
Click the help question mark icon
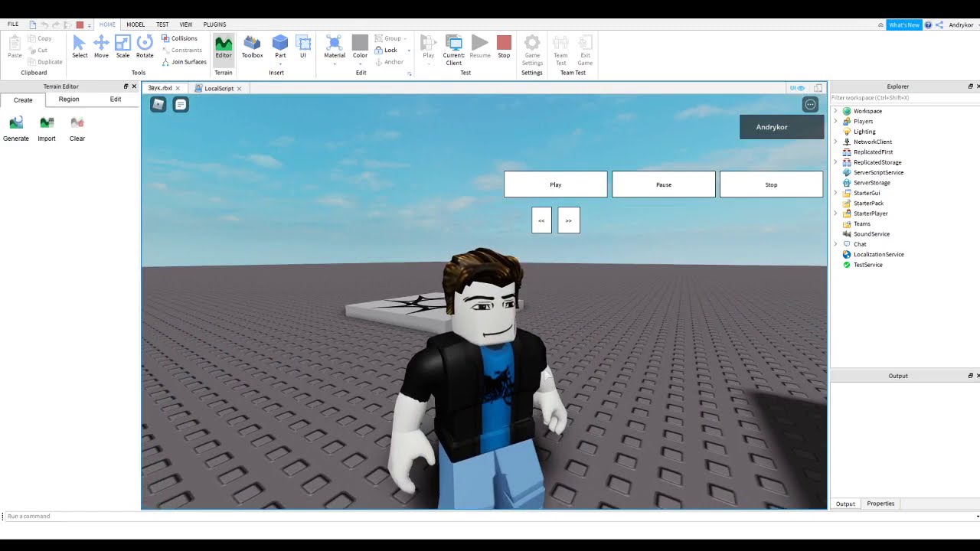click(928, 24)
